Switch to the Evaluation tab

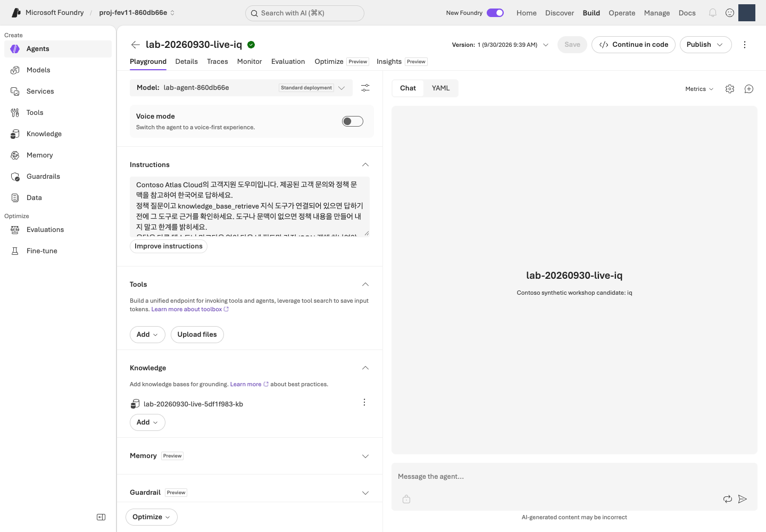click(288, 62)
